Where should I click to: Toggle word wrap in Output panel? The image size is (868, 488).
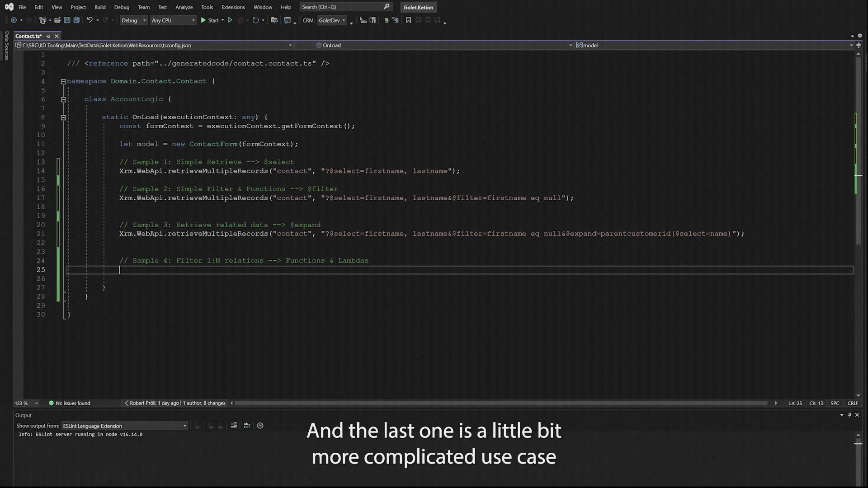(247, 426)
